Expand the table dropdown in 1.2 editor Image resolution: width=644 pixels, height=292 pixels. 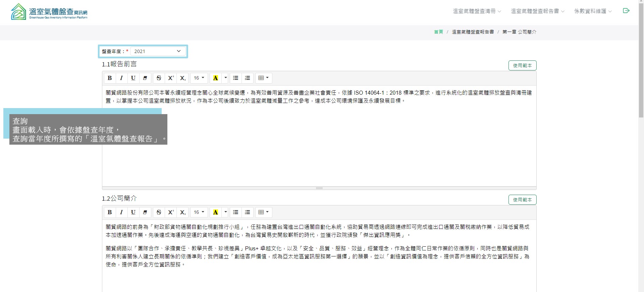[264, 212]
